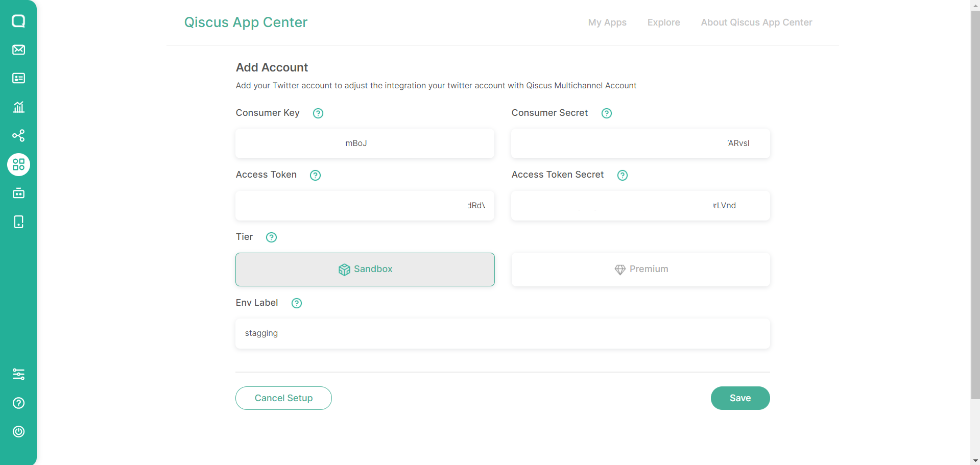980x465 pixels.
Task: Focus the Env Label input field
Action: point(503,333)
